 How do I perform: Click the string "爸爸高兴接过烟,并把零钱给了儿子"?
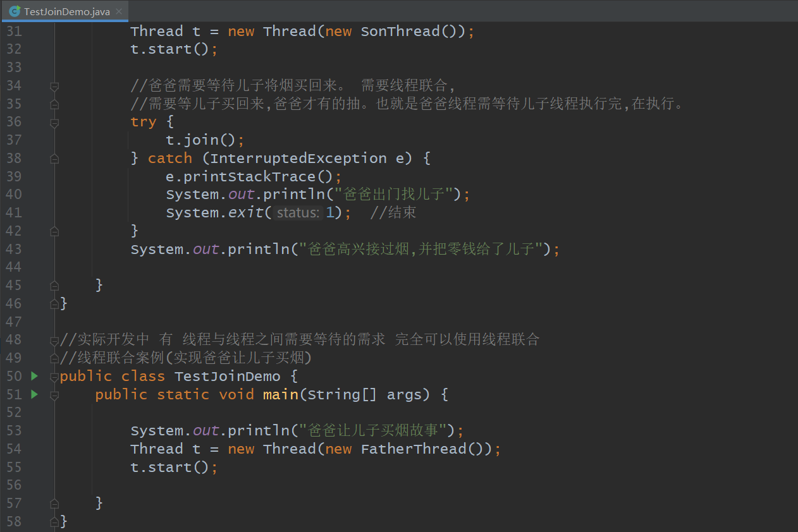pos(420,249)
